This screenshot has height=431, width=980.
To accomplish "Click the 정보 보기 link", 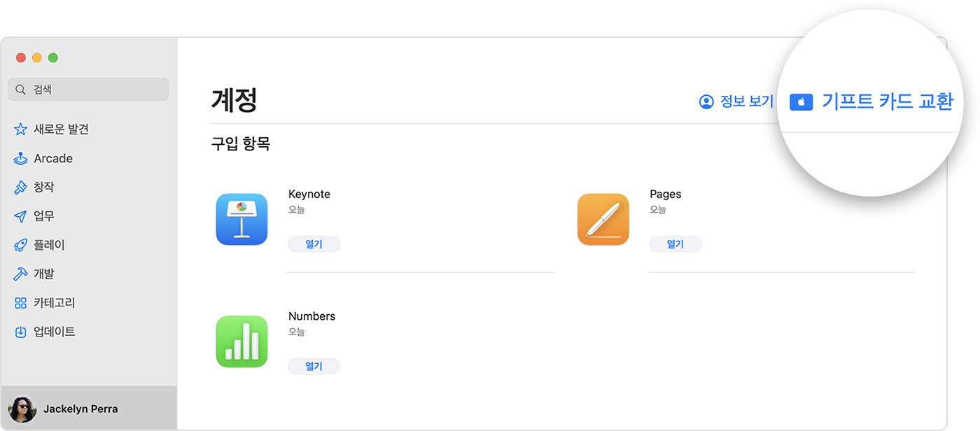I will (736, 101).
